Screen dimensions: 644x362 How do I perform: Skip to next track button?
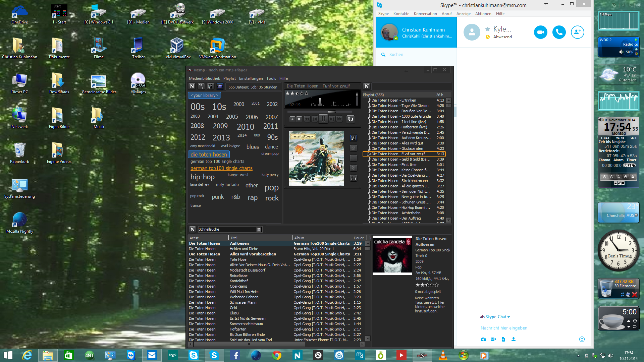tap(332, 119)
